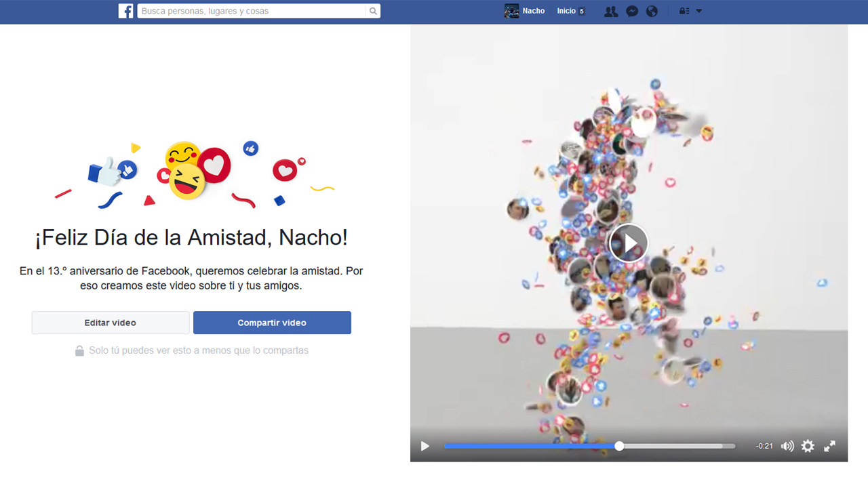Viewport: 868px width, 488px height.
Task: Enter fullscreen with the expand icon
Action: click(x=829, y=446)
